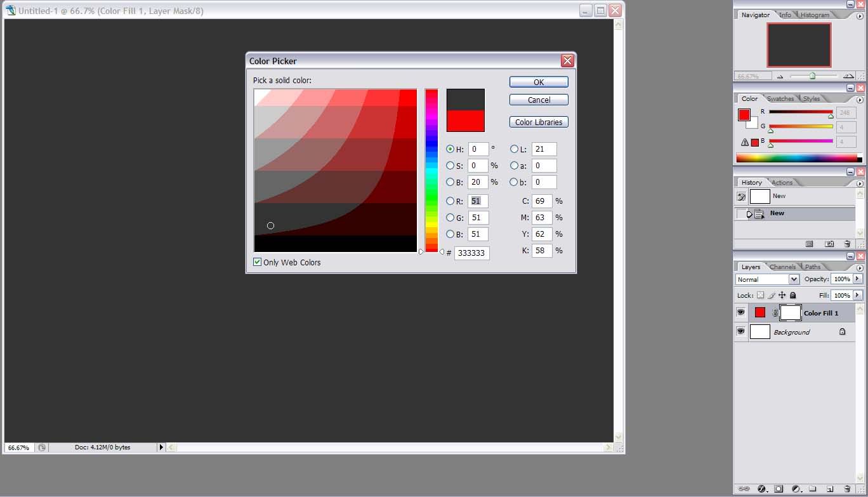
Task: Switch to the Channels tab
Action: 783,267
